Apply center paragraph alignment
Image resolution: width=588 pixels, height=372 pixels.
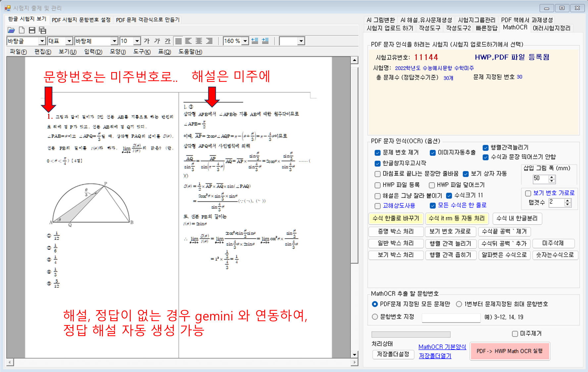pyautogui.click(x=199, y=41)
